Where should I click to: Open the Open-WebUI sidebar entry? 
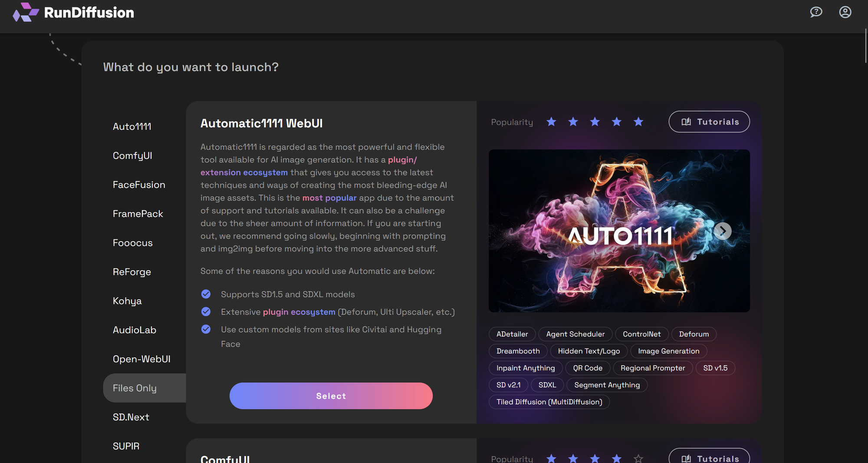[x=141, y=359]
